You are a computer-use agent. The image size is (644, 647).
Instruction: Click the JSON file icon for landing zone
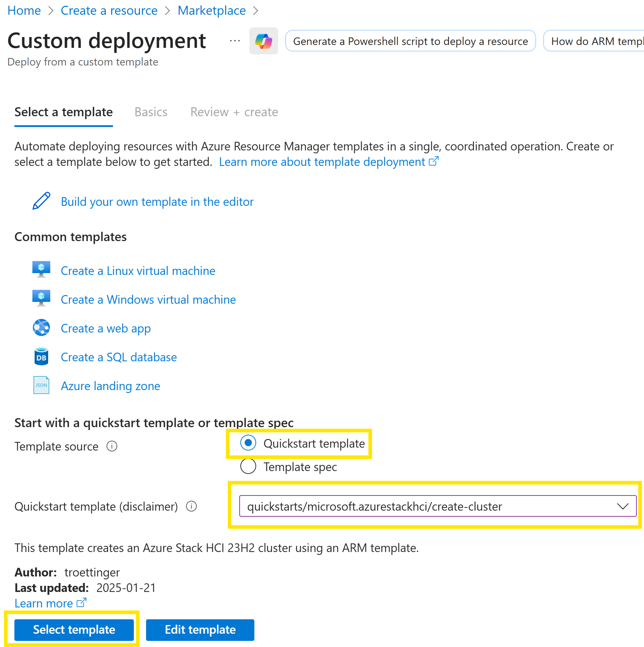41,385
